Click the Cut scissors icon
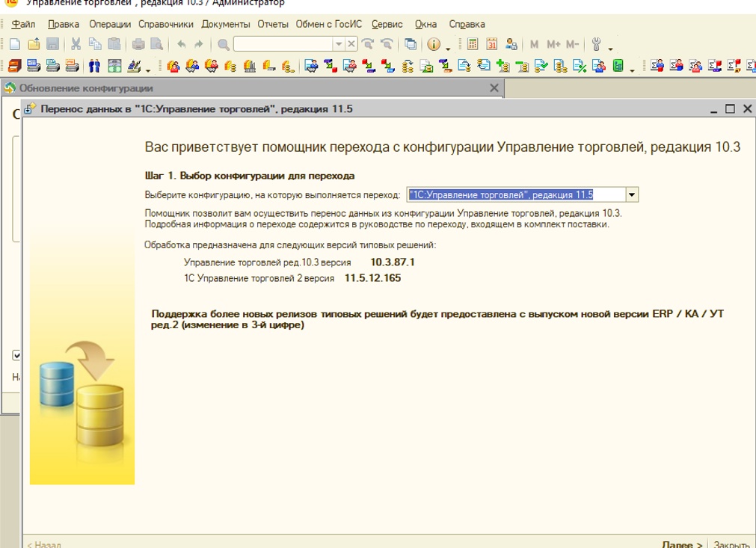 click(76, 44)
